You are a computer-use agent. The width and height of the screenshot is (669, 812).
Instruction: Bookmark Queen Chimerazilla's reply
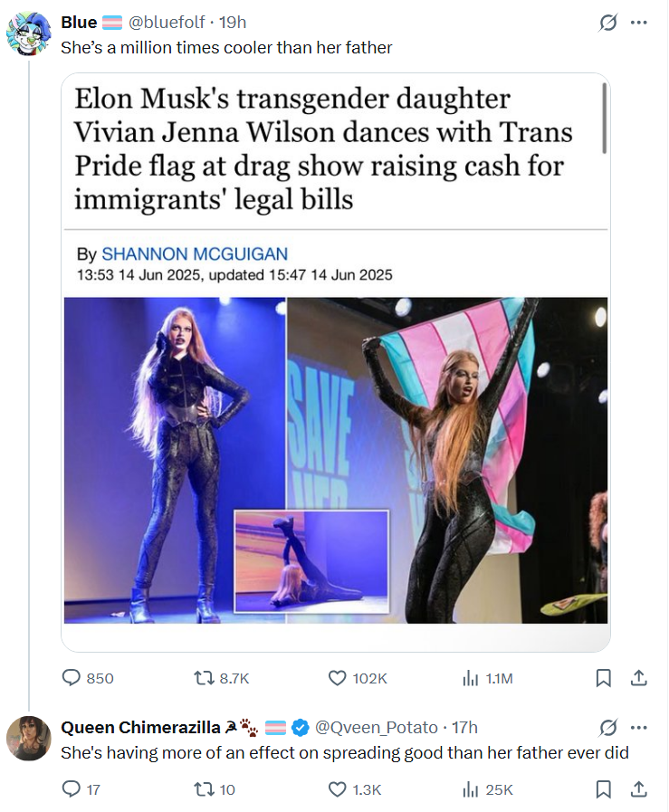[604, 789]
